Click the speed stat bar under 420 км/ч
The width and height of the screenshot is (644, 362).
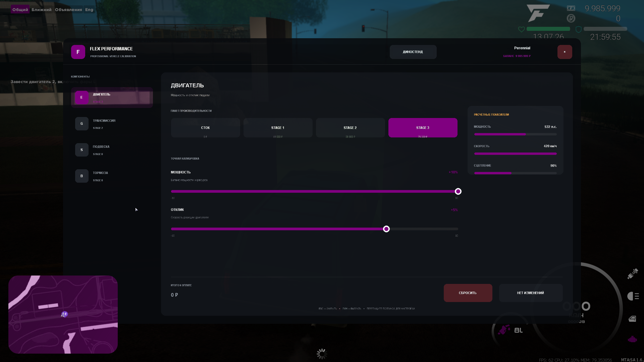pos(515,154)
